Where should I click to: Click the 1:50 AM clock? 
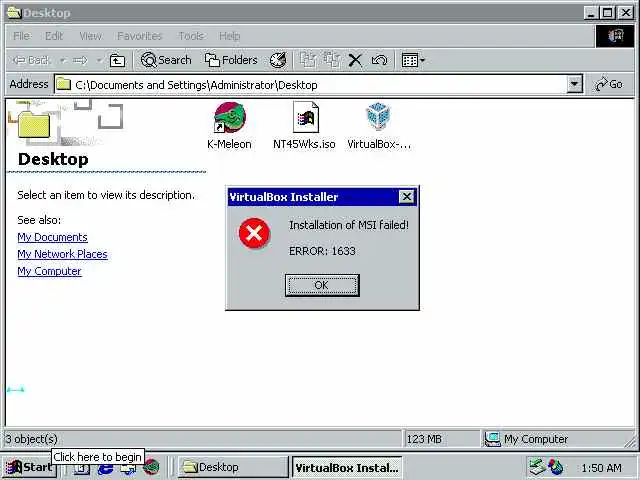point(602,468)
